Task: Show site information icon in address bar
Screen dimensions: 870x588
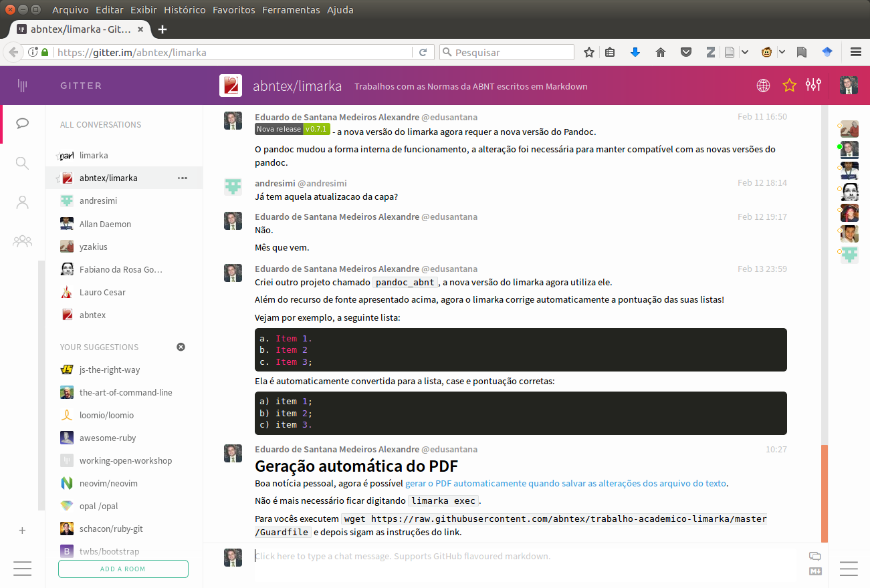Action: tap(32, 52)
